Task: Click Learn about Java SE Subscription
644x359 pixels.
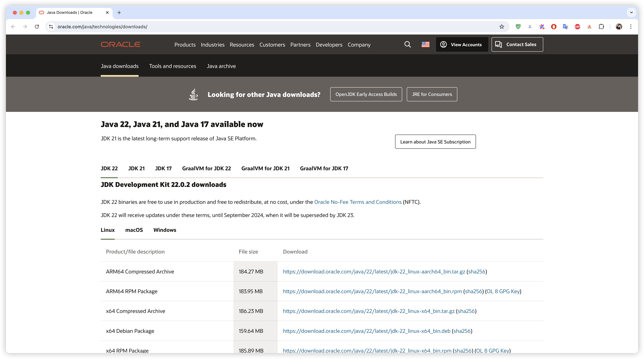Action: (435, 142)
